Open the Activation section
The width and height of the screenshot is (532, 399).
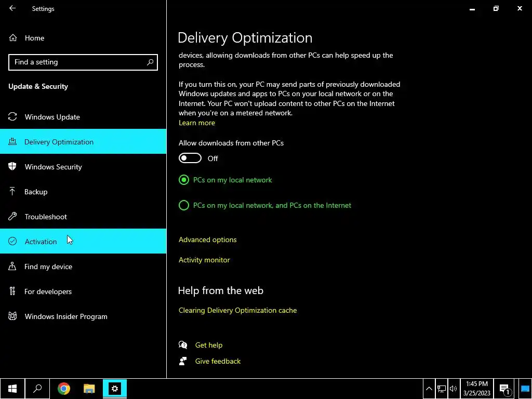coord(83,241)
